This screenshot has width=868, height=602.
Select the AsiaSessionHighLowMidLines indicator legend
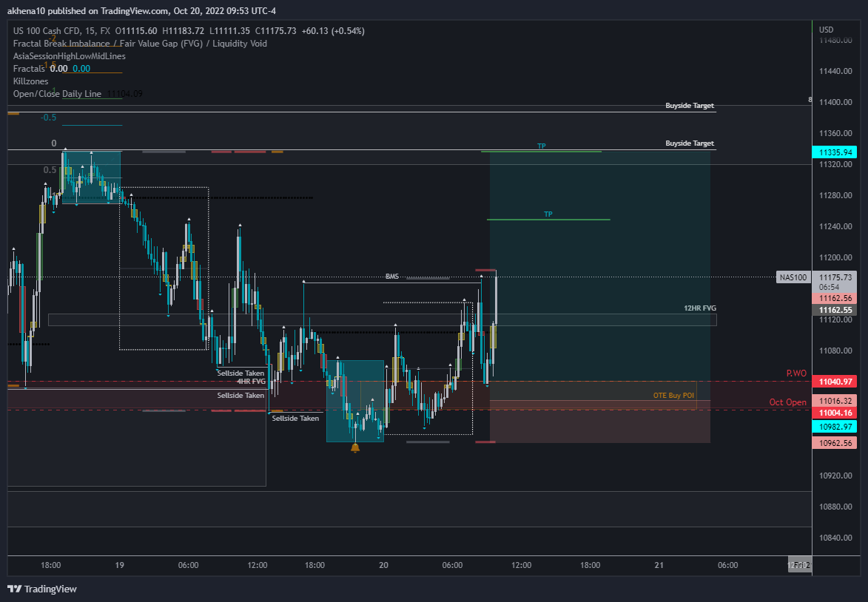coord(70,56)
